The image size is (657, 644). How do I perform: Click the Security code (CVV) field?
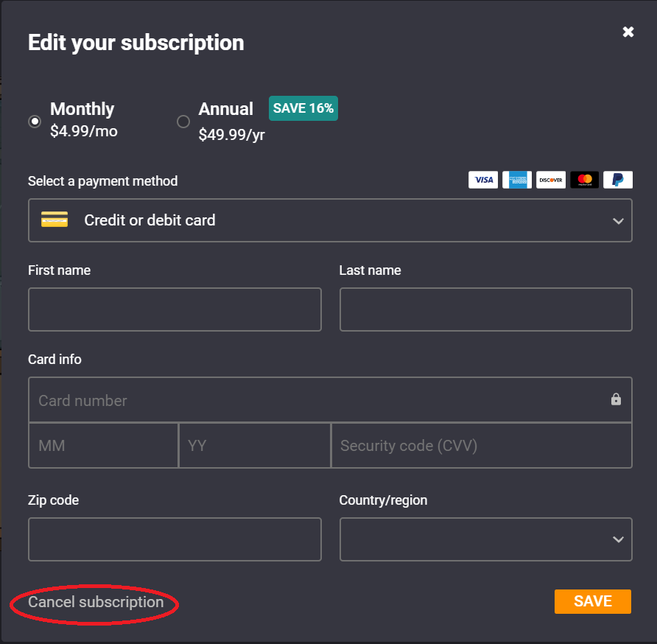coord(481,446)
